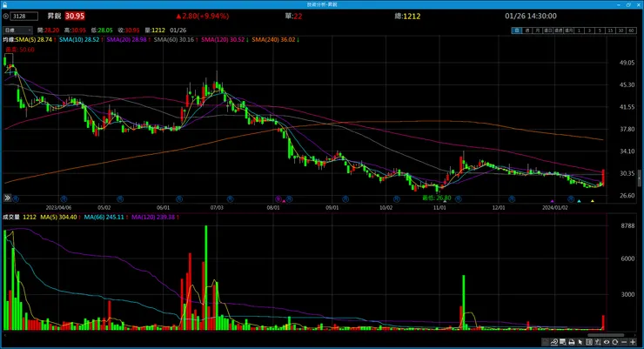
Task: Click the horizontal scrollbar thumb under volume chart
Action: 606,335
